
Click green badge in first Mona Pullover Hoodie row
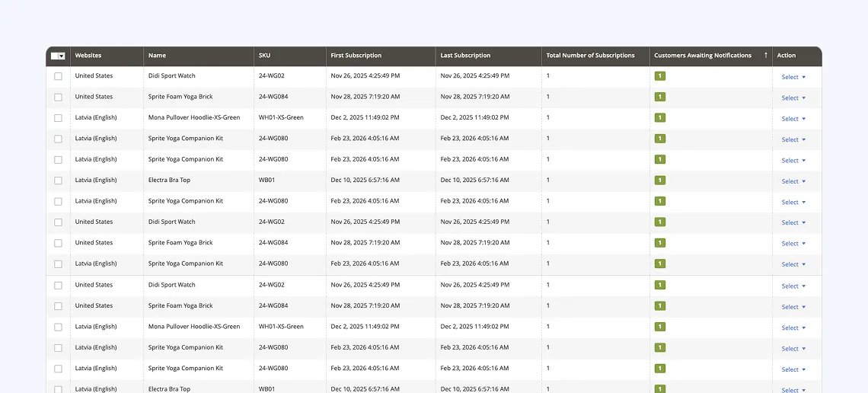[660, 117]
